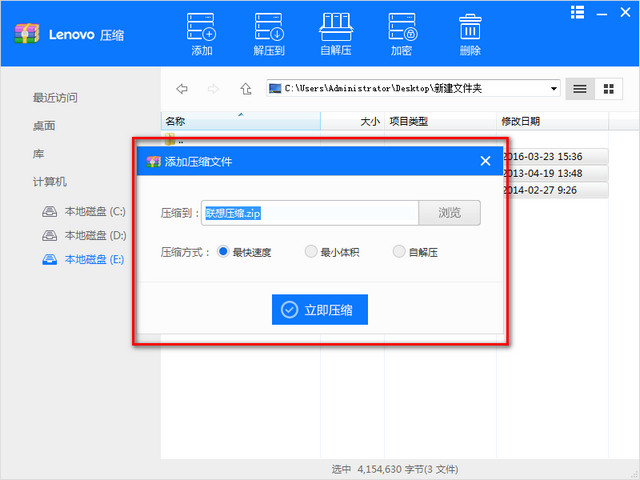Select the row dated 2016-03-23 15:36
Image resolution: width=640 pixels, height=480 pixels.
555,156
